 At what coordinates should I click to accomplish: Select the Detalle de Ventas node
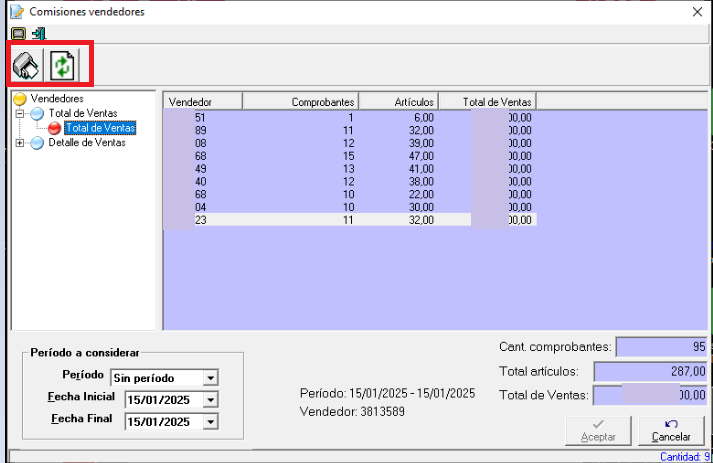pos(87,143)
